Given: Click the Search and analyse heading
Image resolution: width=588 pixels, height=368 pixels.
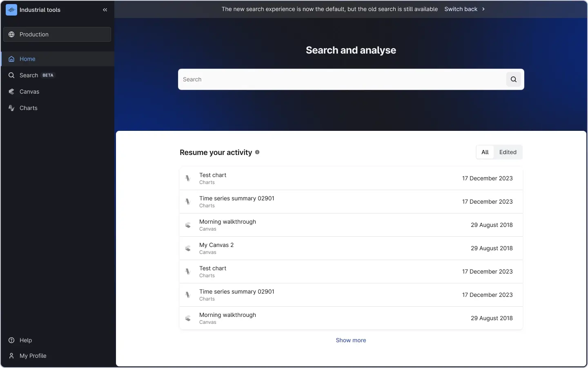Looking at the screenshot, I should (351, 50).
